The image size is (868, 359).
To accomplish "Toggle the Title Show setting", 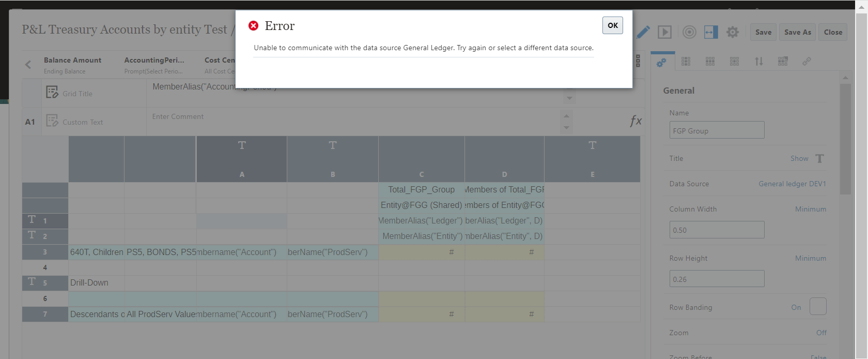I will point(799,159).
